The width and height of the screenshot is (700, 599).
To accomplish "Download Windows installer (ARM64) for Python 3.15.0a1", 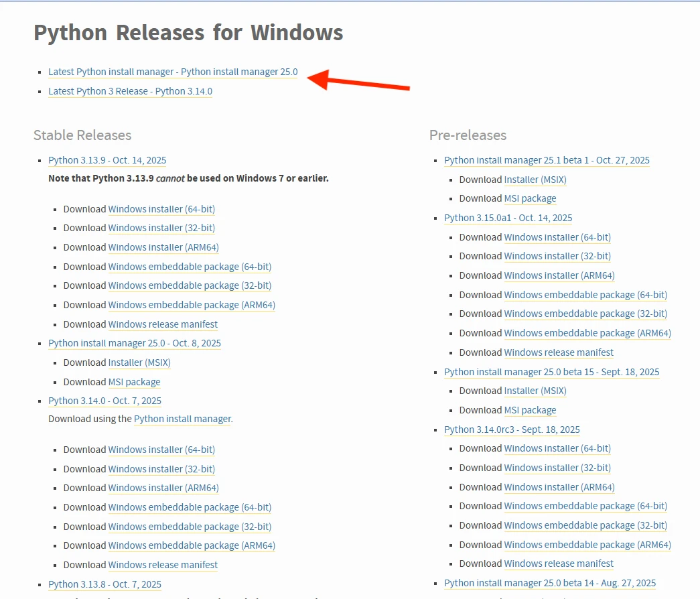I will pos(559,275).
